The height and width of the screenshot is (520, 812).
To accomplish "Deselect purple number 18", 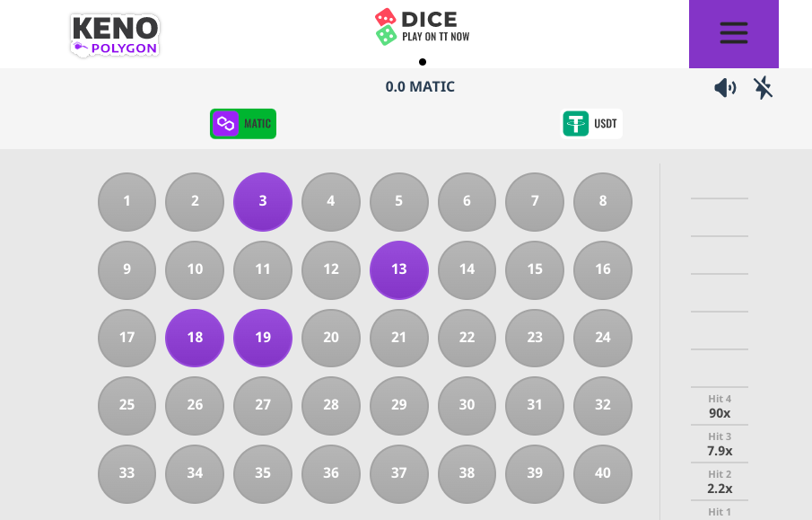I will [x=195, y=338].
